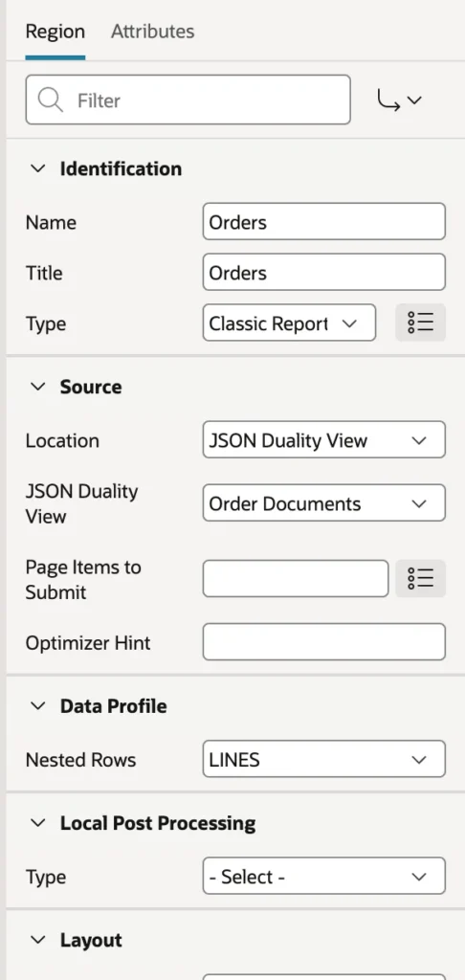Viewport: 465px width, 980px height.
Task: Switch to the Attributes tab
Action: (x=152, y=32)
